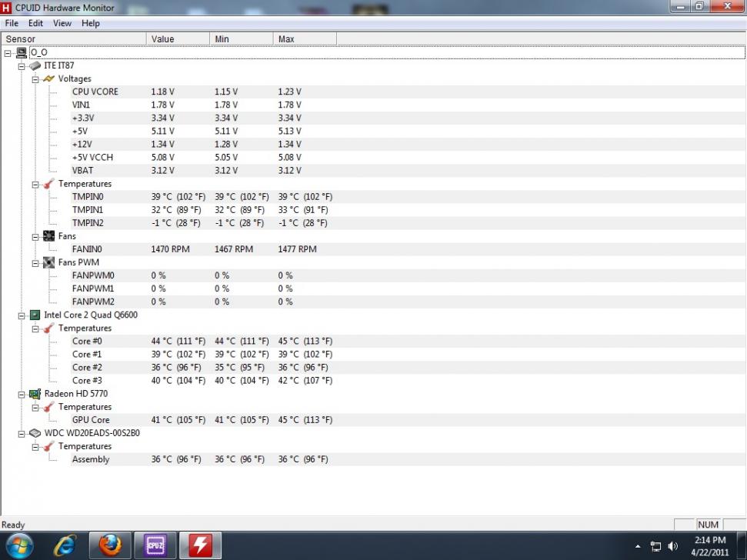Collapse the WDC WD20EADS-00S2B0 node
747x560 pixels.
coord(22,434)
